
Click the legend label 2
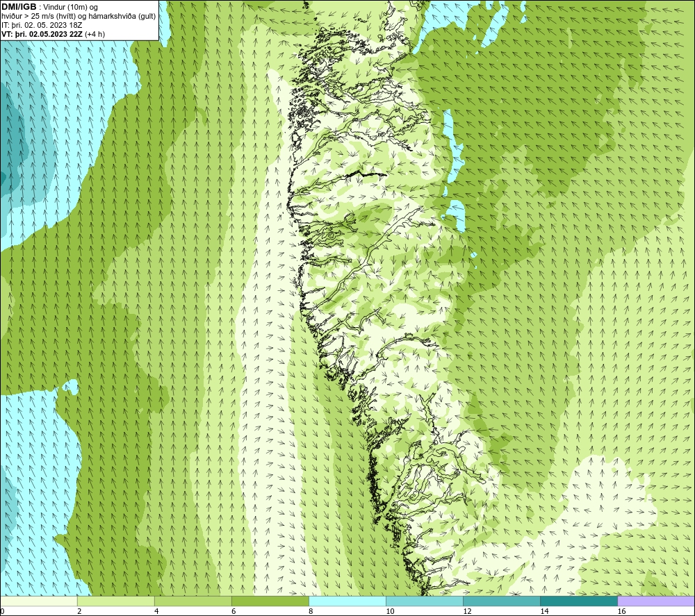79,612
